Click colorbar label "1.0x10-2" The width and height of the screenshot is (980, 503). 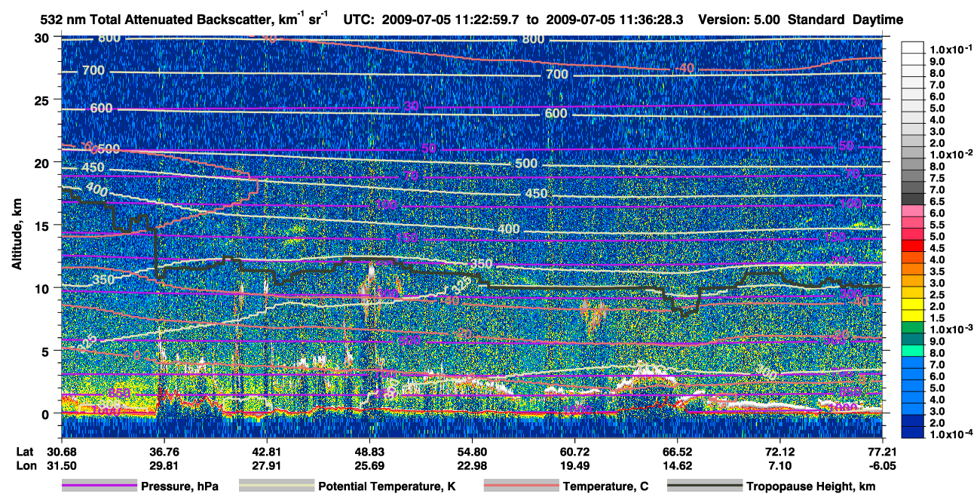pos(951,154)
